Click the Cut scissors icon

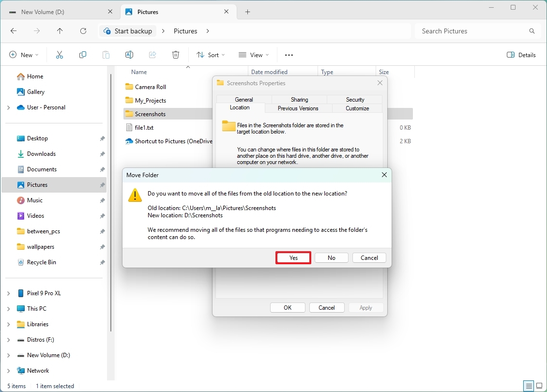(60, 55)
